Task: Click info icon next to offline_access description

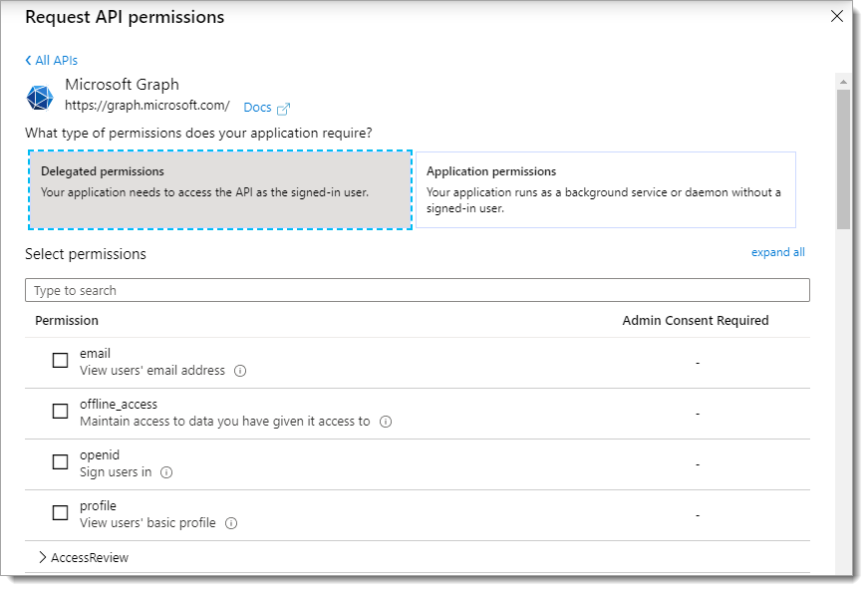Action: point(386,422)
